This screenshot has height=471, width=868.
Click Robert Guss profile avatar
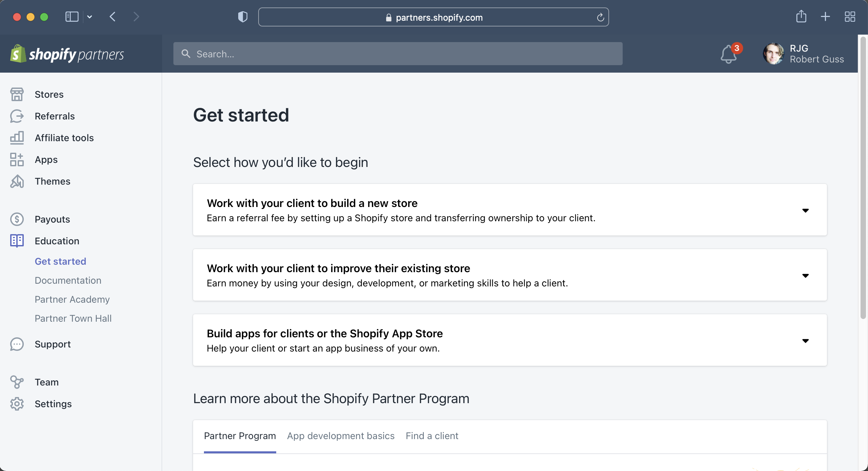pos(773,54)
